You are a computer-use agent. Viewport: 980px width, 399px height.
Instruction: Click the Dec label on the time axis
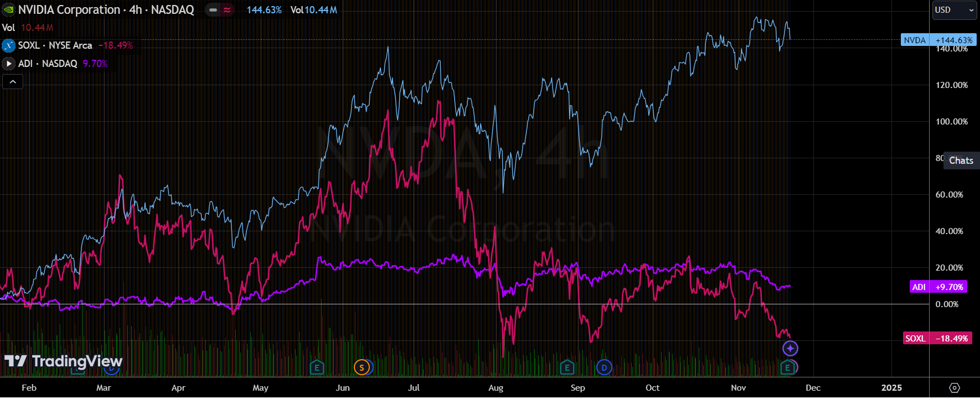click(813, 388)
